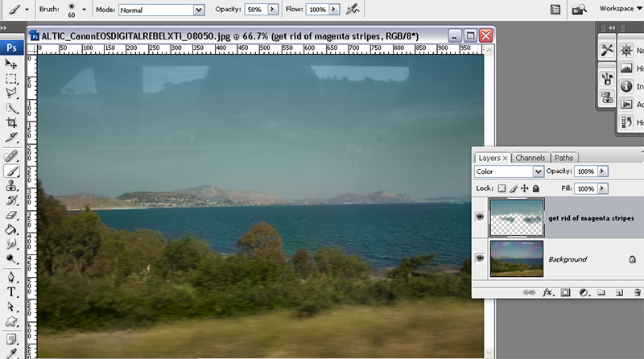The image size is (644, 359).
Task: Select the Notes tool
Action: point(11,340)
